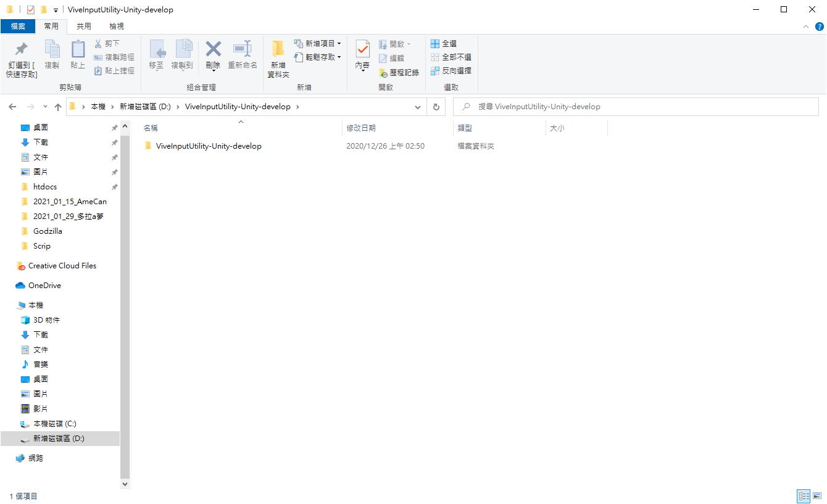Switch to large icons view

point(817,496)
